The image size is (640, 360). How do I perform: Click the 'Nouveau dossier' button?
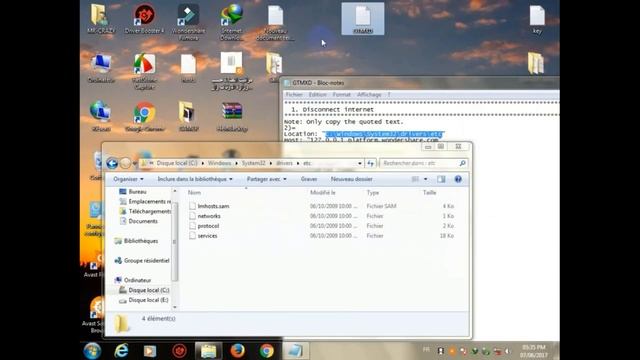(351, 179)
